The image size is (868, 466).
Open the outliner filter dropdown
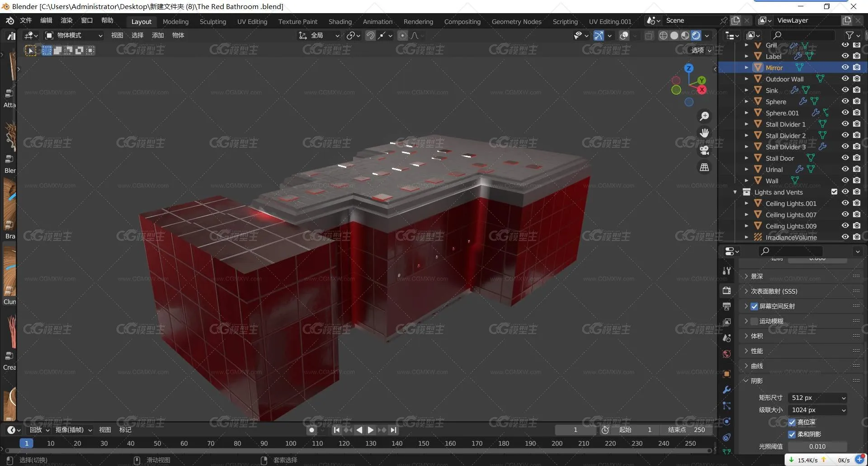point(853,35)
